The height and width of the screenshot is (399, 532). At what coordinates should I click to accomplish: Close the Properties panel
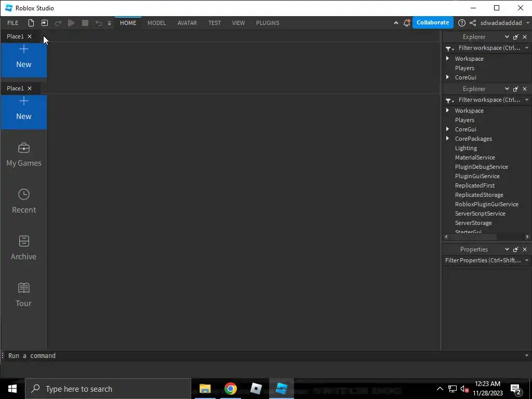tap(525, 249)
